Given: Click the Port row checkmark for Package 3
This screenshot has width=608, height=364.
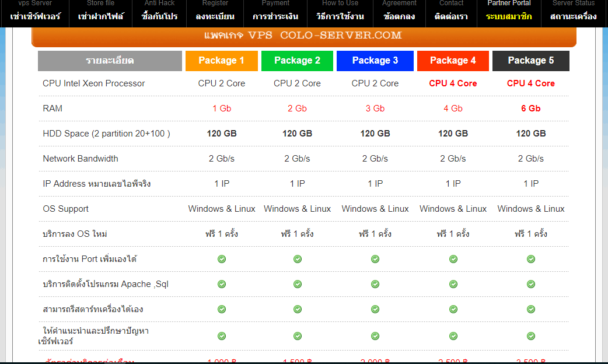Looking at the screenshot, I should 375,259.
